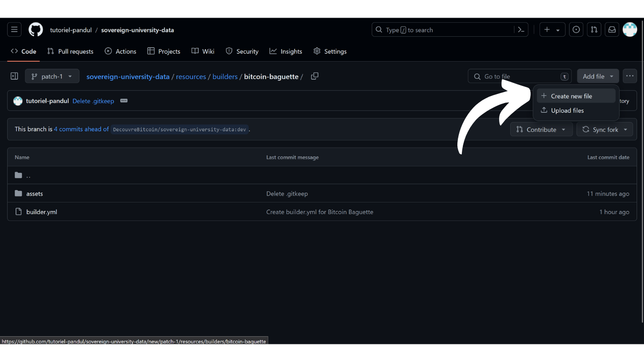Open the create new plus dropdown
The image size is (644, 362).
(552, 30)
